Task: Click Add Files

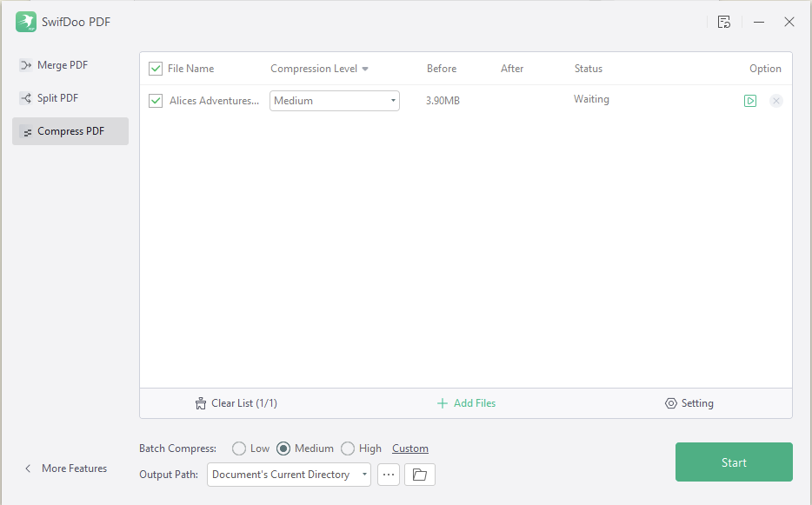Action: click(x=475, y=403)
